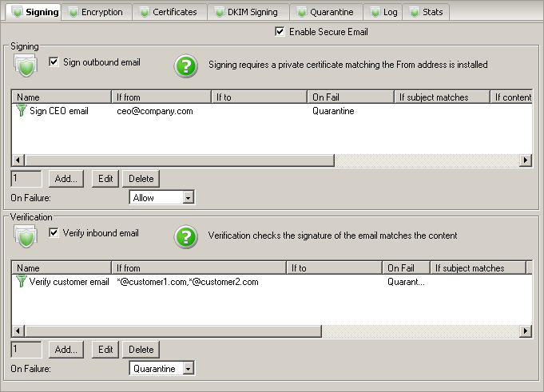Open the Certificates tab
This screenshot has height=392, width=544.
[x=169, y=12]
